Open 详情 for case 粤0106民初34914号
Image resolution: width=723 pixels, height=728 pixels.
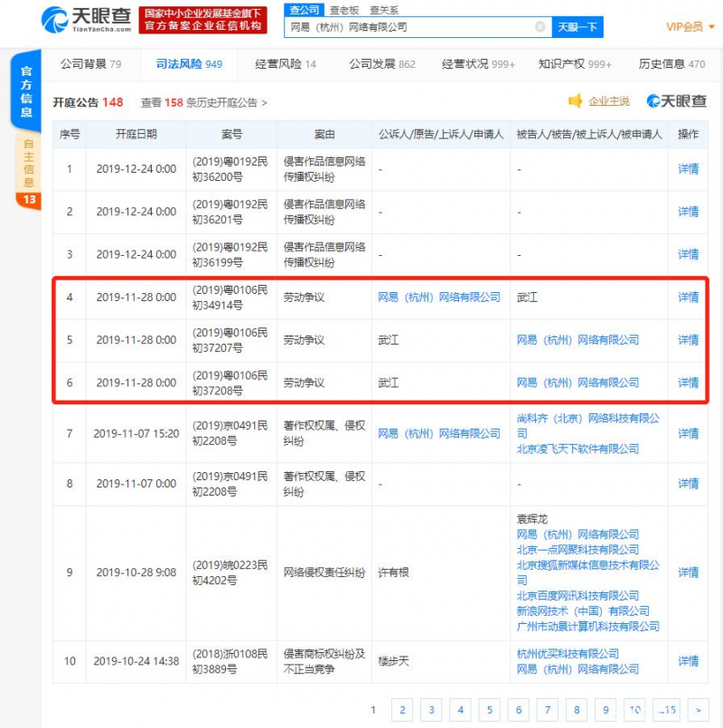click(688, 297)
